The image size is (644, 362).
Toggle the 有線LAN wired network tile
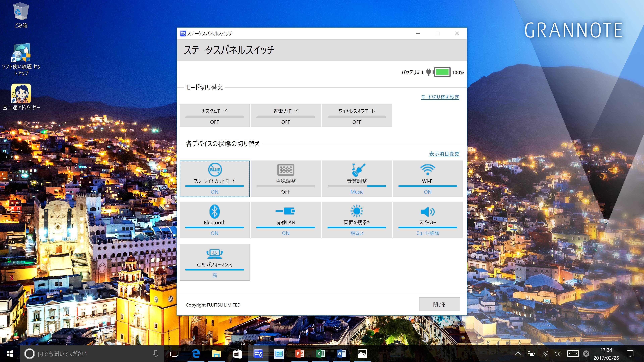point(285,220)
